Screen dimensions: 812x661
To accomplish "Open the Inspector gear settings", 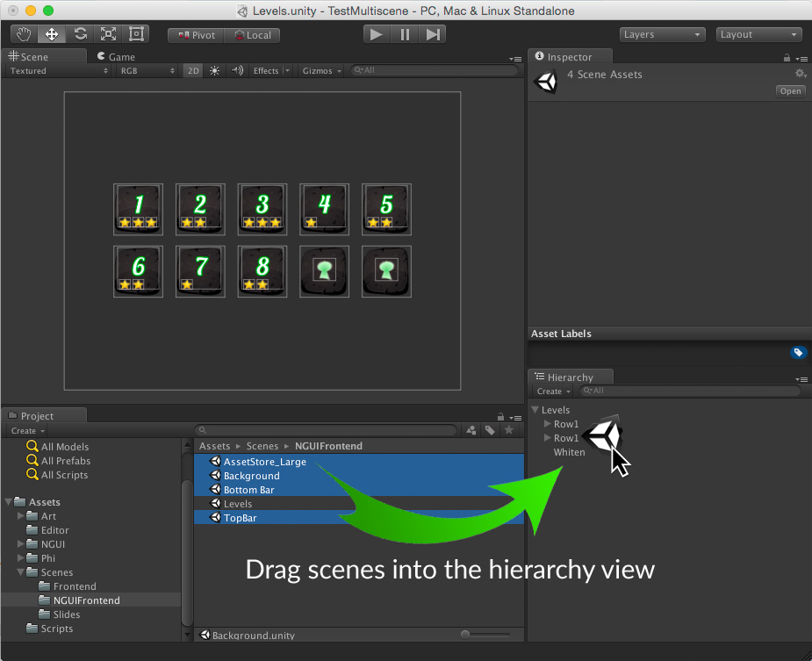I will pos(800,74).
